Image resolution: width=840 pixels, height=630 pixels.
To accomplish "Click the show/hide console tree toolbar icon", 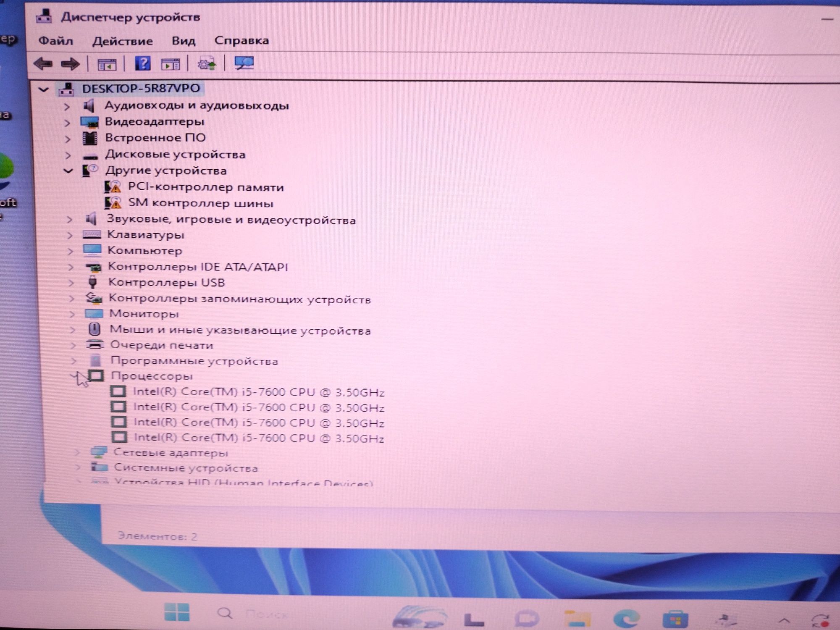I will point(107,64).
